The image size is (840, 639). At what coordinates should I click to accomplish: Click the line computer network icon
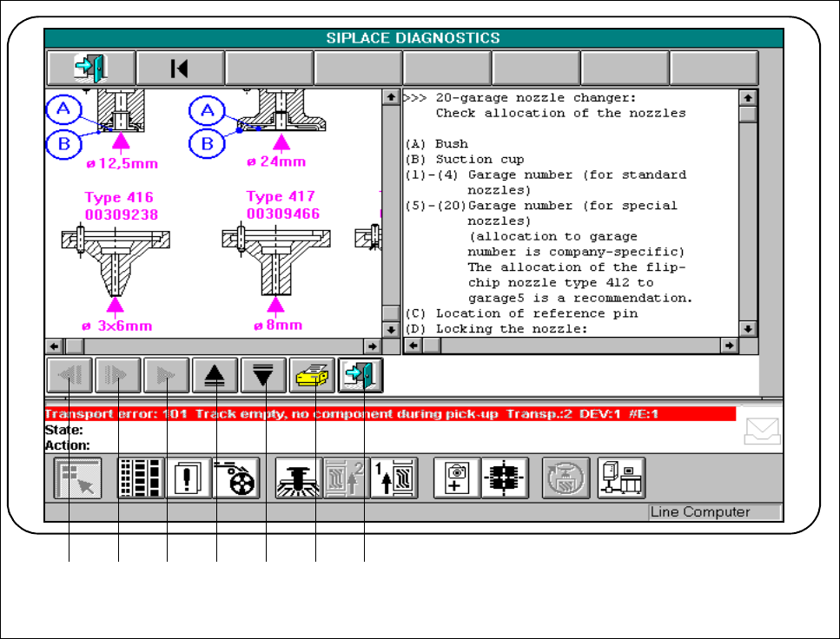pyautogui.click(x=621, y=478)
